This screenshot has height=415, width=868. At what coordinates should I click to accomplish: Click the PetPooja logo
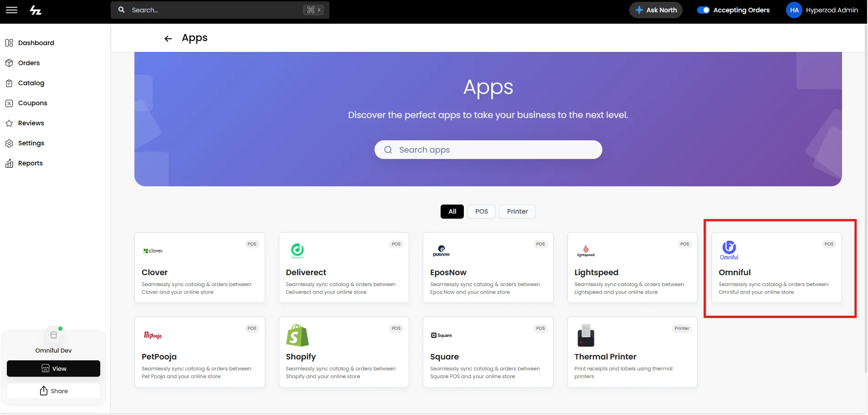tap(153, 335)
